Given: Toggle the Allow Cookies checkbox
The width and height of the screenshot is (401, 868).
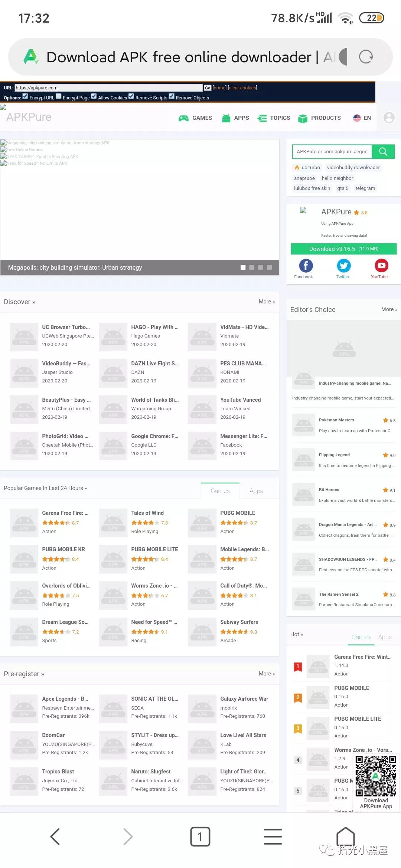Looking at the screenshot, I should point(94,96).
